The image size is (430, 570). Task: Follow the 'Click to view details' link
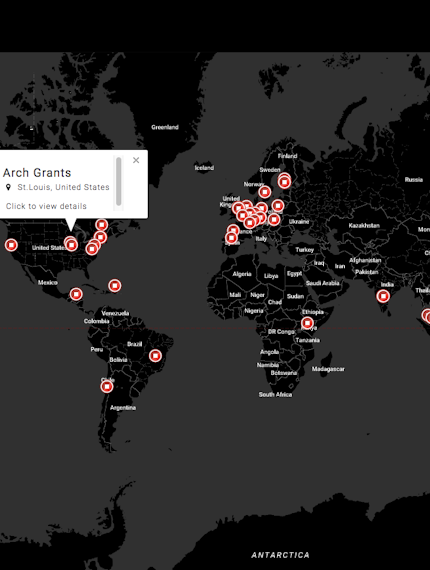click(46, 206)
